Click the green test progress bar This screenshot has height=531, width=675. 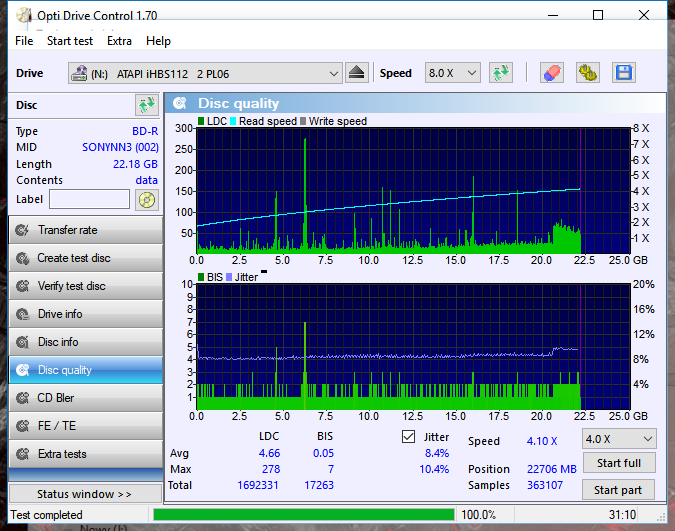click(x=303, y=515)
